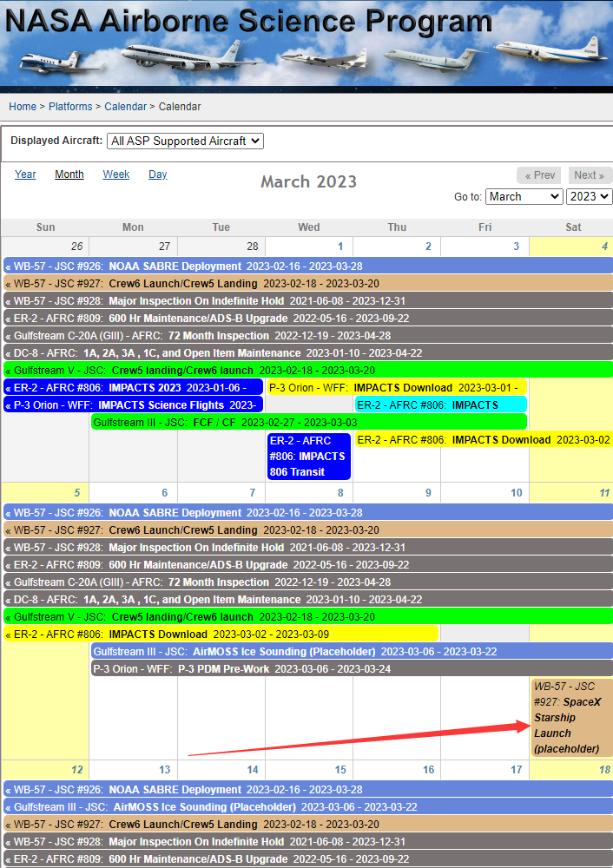Open 72 Month Inspection event in second week
613x868 pixels.
(308, 582)
